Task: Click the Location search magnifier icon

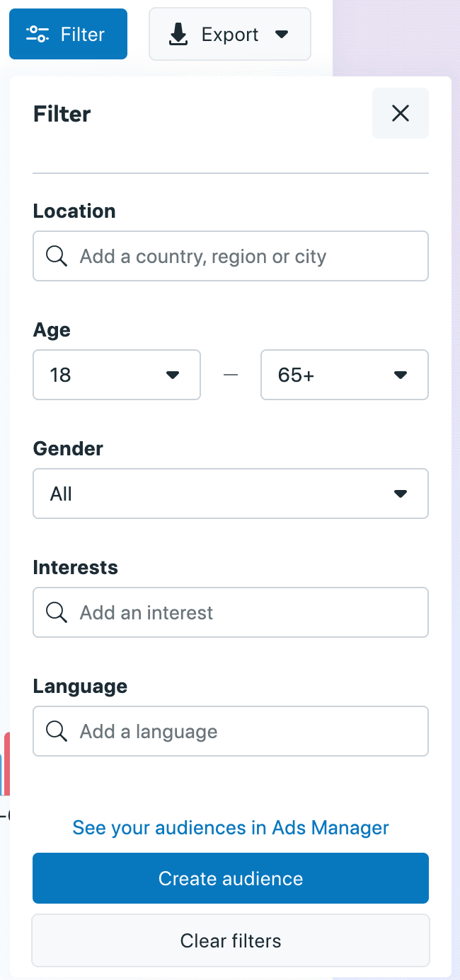Action: click(x=57, y=256)
